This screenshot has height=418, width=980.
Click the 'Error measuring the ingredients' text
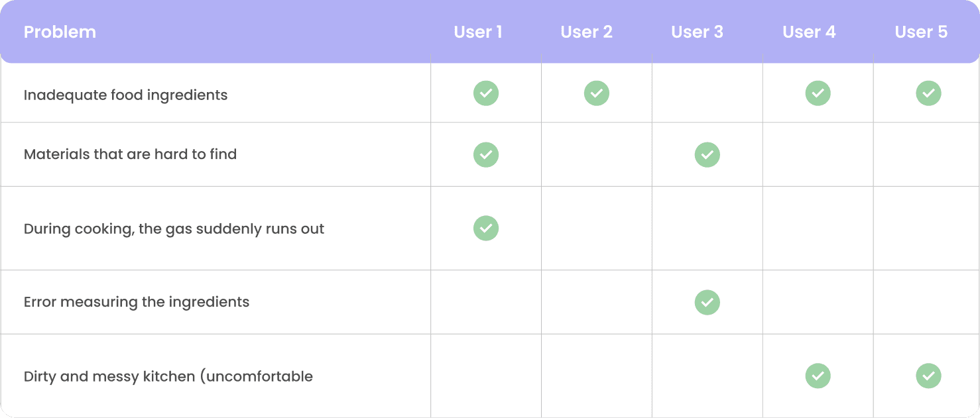pyautogui.click(x=137, y=302)
